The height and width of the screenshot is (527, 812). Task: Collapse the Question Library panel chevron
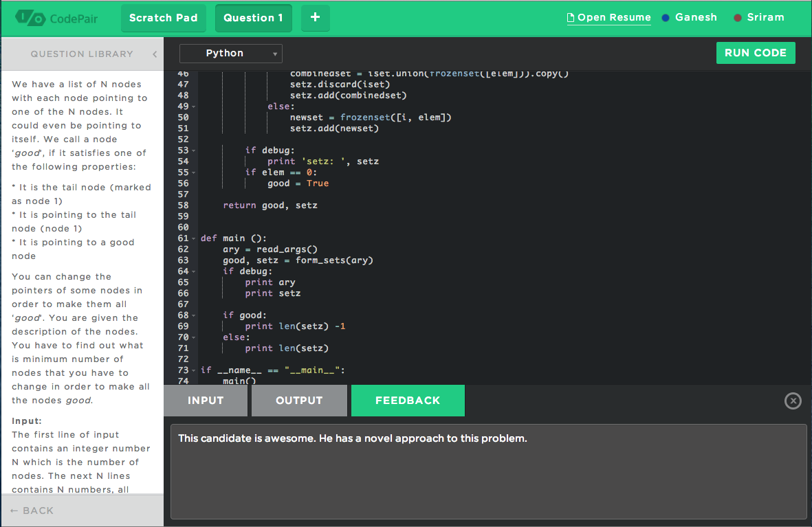(155, 54)
